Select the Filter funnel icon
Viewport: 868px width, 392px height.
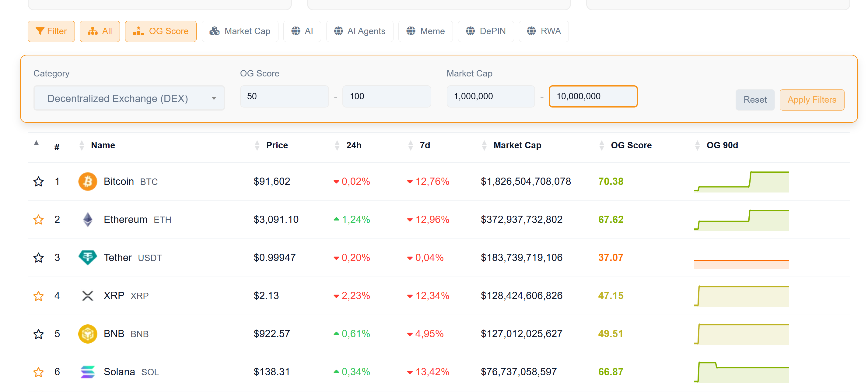point(40,31)
